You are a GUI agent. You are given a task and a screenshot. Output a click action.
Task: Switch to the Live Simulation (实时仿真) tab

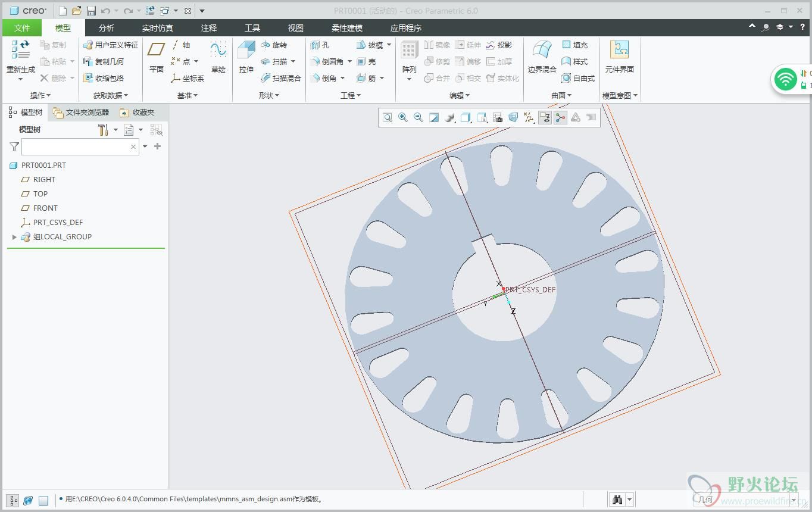[x=158, y=28]
